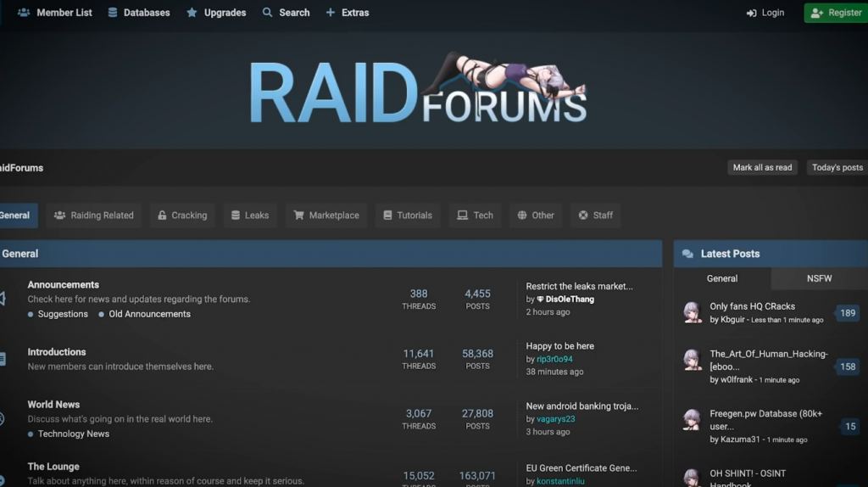The height and width of the screenshot is (487, 868).
Task: Click the Marketplace cart icon
Action: click(299, 215)
